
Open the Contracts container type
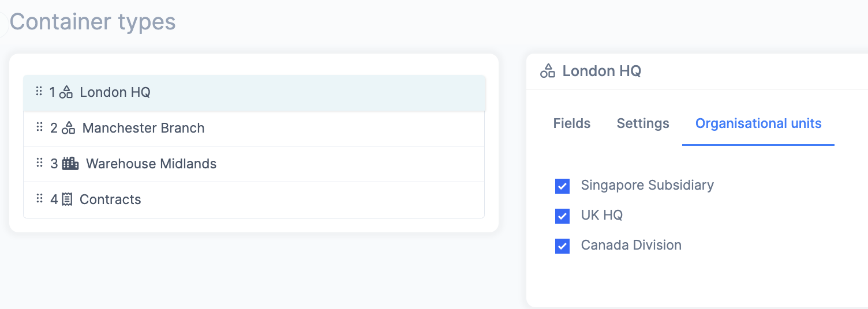[x=254, y=199]
